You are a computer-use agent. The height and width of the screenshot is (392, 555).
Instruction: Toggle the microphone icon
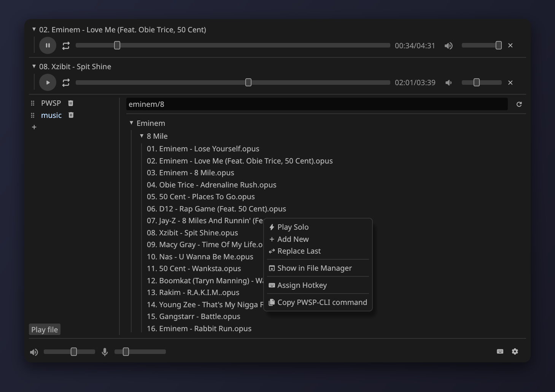pyautogui.click(x=105, y=352)
